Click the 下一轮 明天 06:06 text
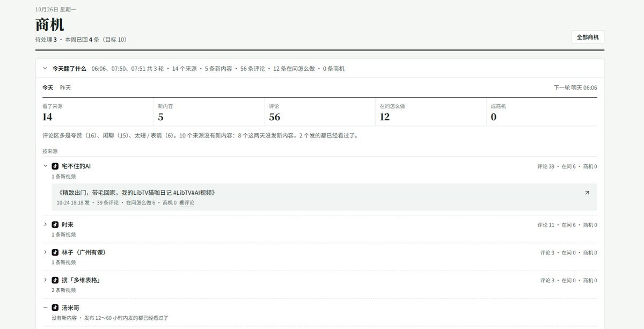Screen dimensions: 644x329 point(575,87)
